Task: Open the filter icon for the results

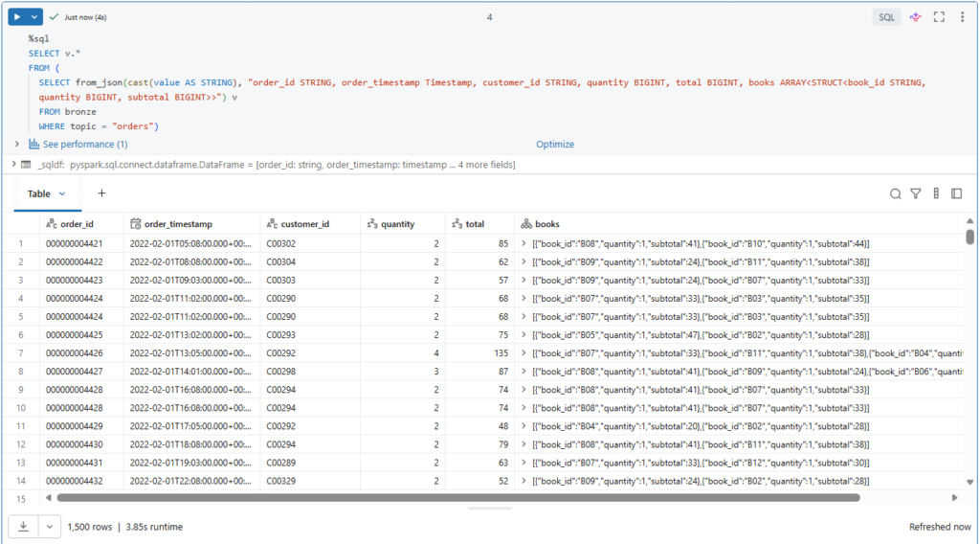Action: coord(916,193)
